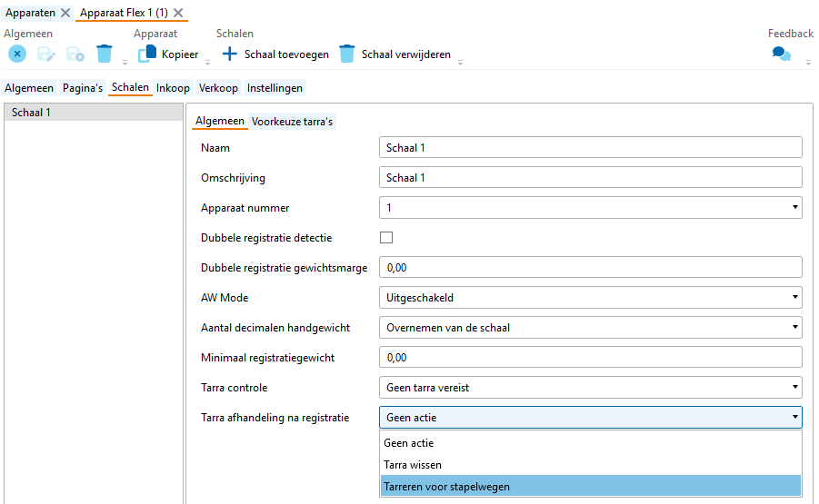Toggle Dubbele registratie detectie checkbox
The image size is (819, 504).
coord(386,237)
